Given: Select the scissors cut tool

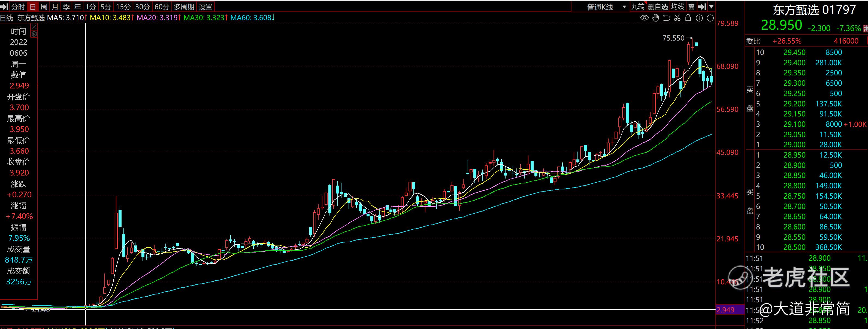Looking at the screenshot, I should tap(677, 18).
